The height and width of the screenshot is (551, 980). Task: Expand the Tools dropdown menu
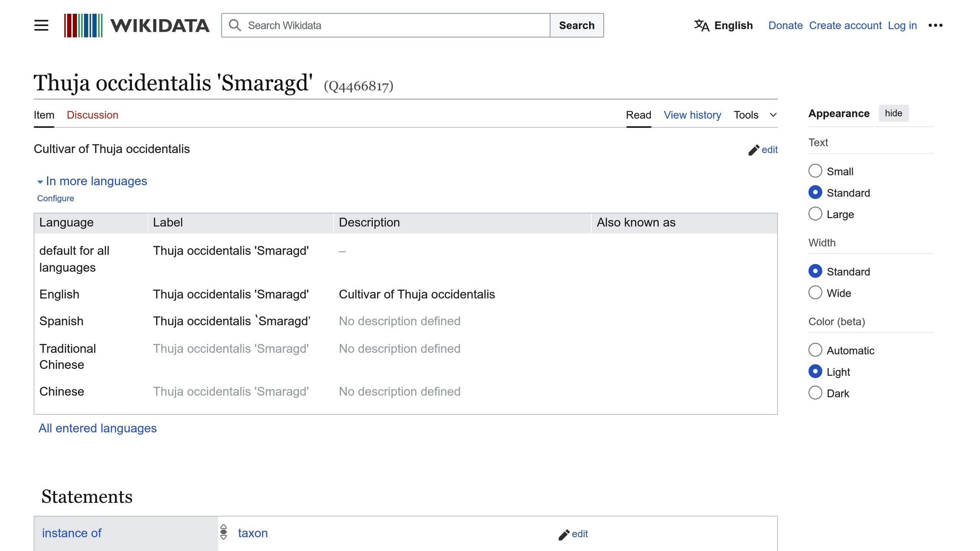click(x=755, y=115)
